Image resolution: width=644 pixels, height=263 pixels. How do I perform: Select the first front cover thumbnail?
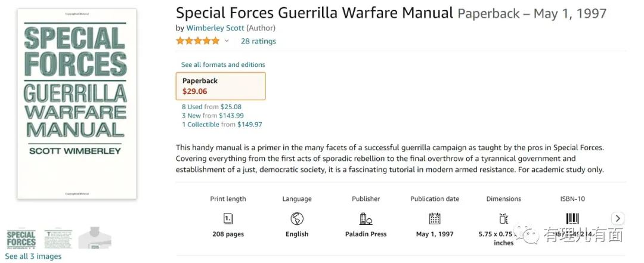tap(21, 238)
